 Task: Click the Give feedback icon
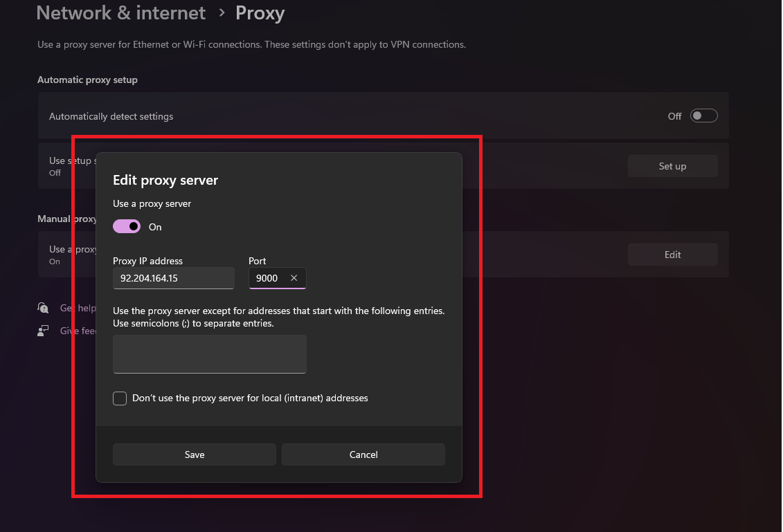click(x=42, y=330)
